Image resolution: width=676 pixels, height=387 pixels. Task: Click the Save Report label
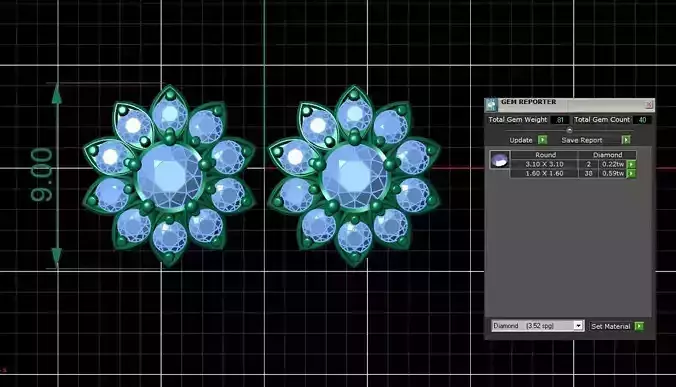point(582,140)
